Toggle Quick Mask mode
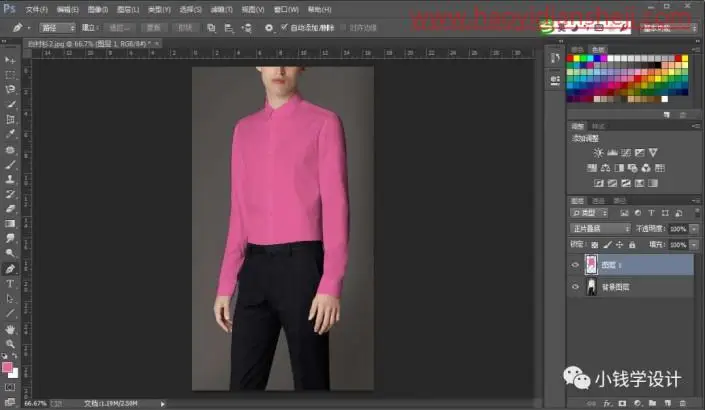Screen dimensions: 705x410 [10, 387]
